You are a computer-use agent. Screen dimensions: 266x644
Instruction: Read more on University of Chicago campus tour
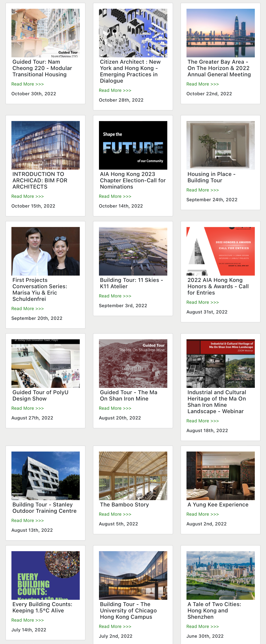point(115,627)
